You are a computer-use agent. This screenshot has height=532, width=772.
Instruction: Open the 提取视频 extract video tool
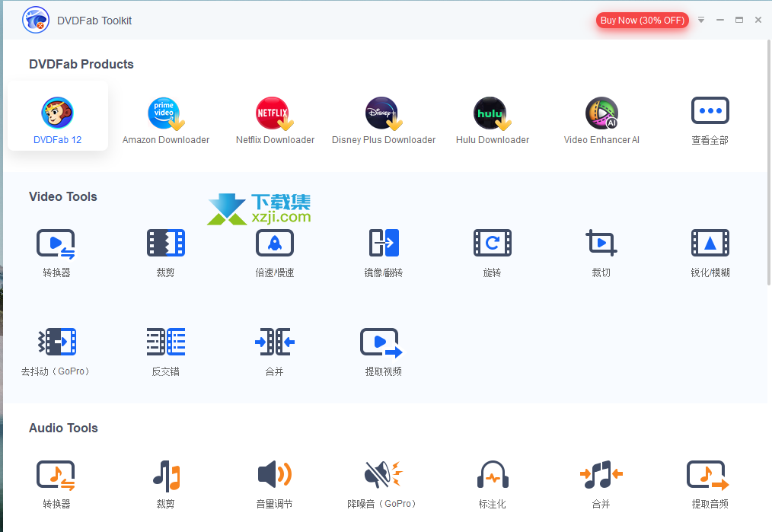pos(384,352)
